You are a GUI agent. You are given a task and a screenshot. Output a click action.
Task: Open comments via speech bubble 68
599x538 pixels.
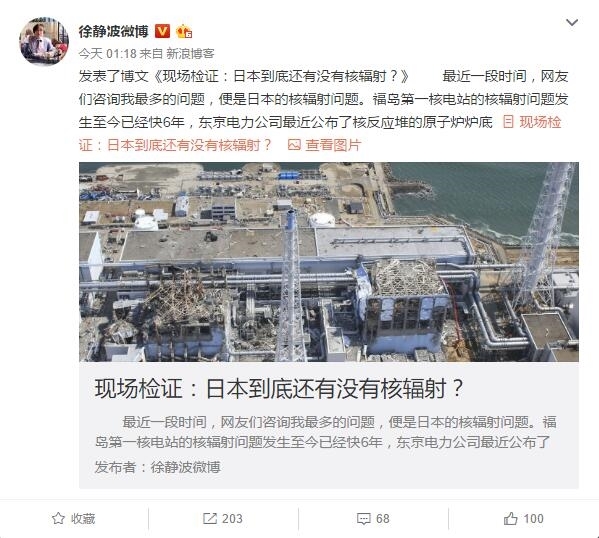pyautogui.click(x=373, y=519)
